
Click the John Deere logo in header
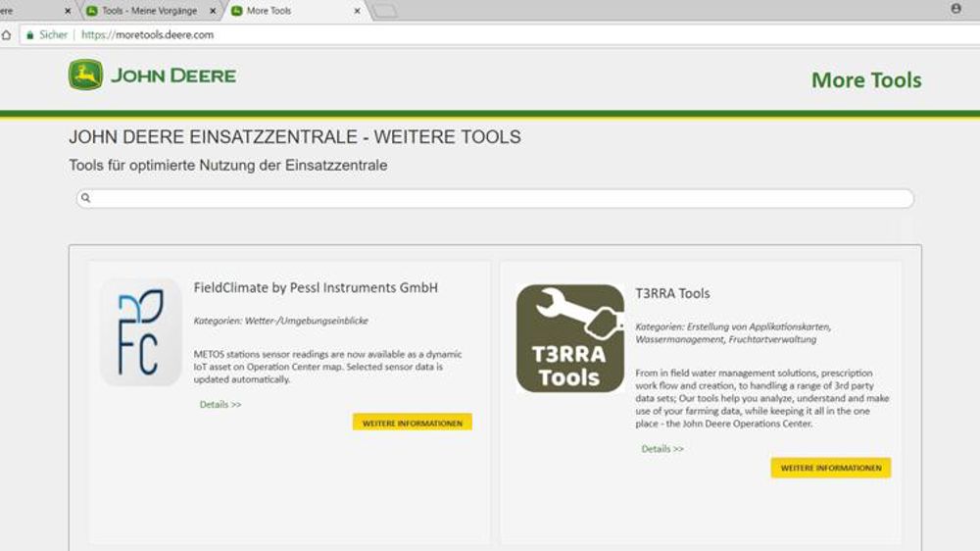152,75
